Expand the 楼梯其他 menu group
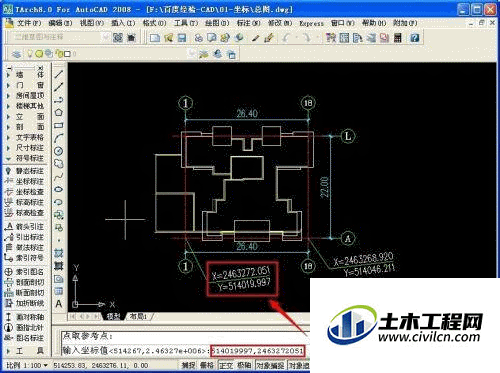The width and height of the screenshot is (500, 373). tap(25, 106)
